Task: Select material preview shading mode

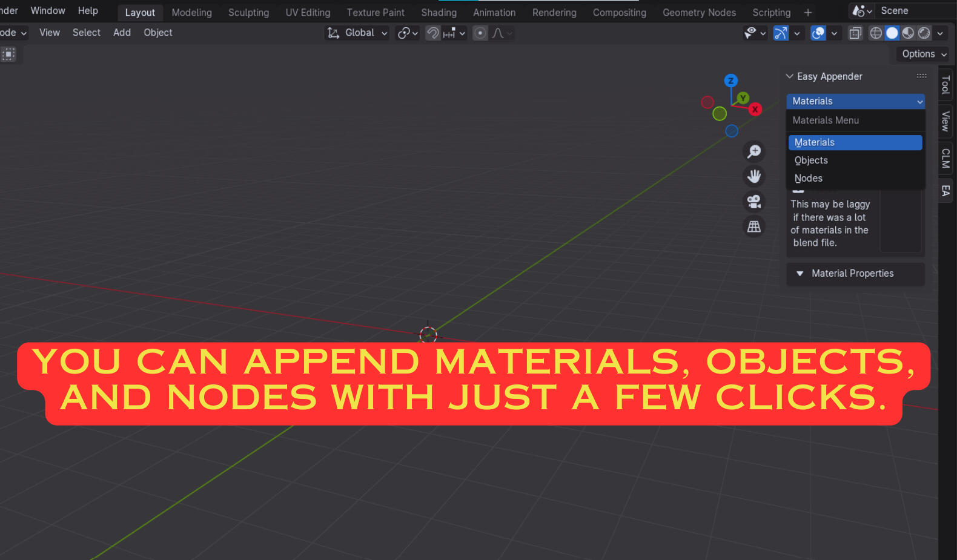Action: coord(908,33)
